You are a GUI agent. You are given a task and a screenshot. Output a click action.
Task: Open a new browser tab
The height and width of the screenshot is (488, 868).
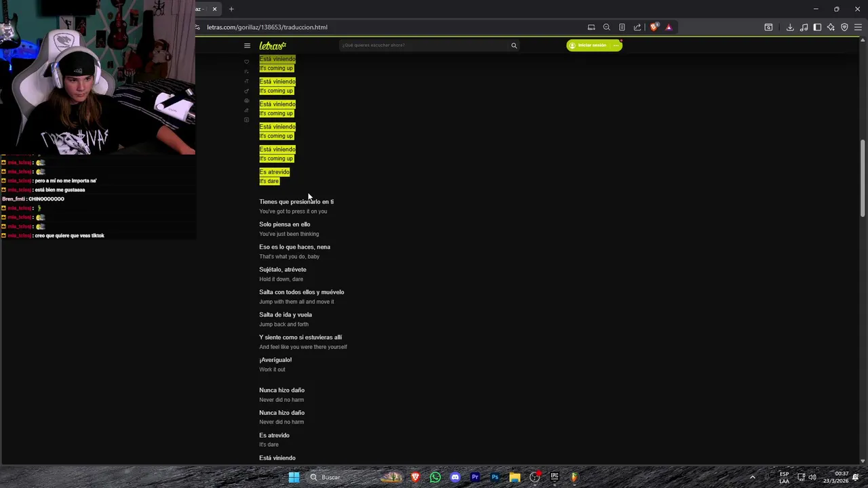point(231,9)
